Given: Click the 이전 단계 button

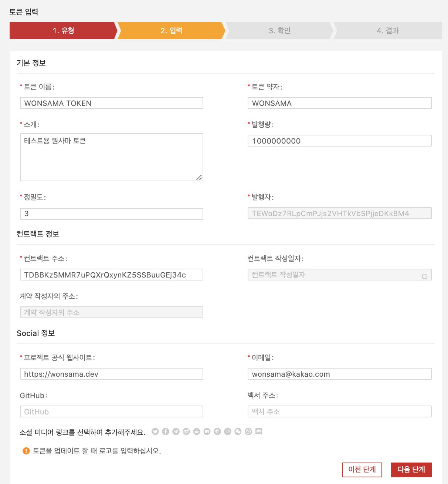Looking at the screenshot, I should (362, 470).
